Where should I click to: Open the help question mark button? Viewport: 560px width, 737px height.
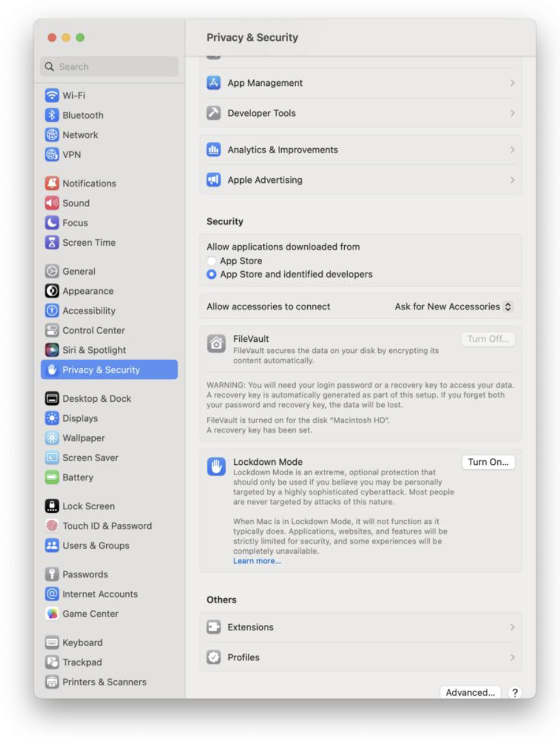pyautogui.click(x=515, y=693)
